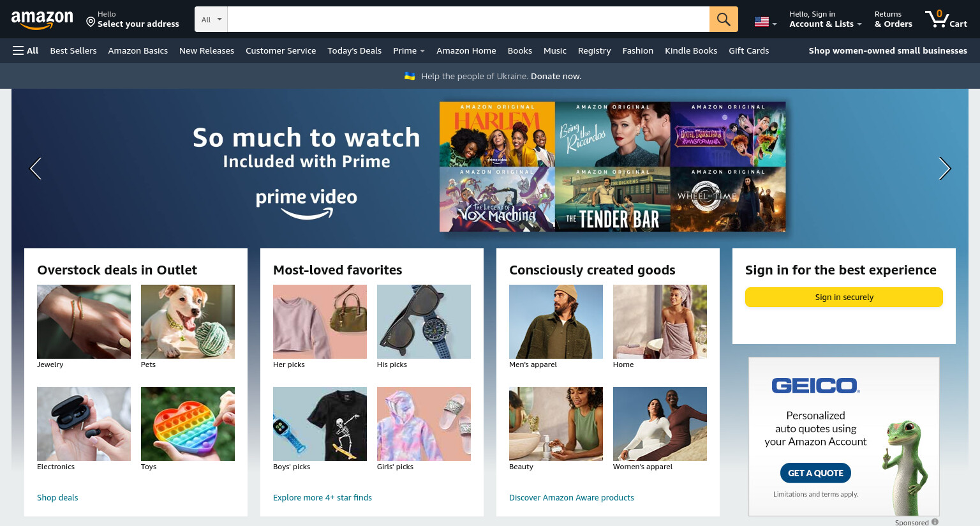The height and width of the screenshot is (526, 980).
Task: Open His picks sunglasses image
Action: 424,322
